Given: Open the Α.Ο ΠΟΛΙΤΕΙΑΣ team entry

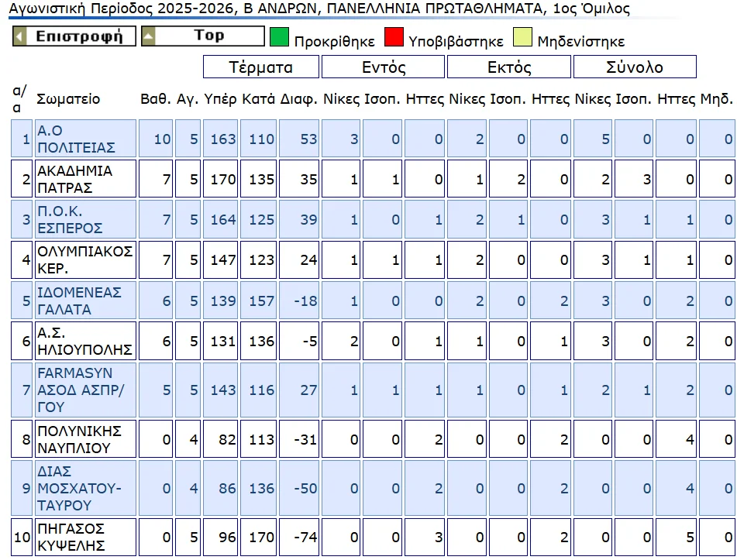Looking at the screenshot, I should [76, 139].
